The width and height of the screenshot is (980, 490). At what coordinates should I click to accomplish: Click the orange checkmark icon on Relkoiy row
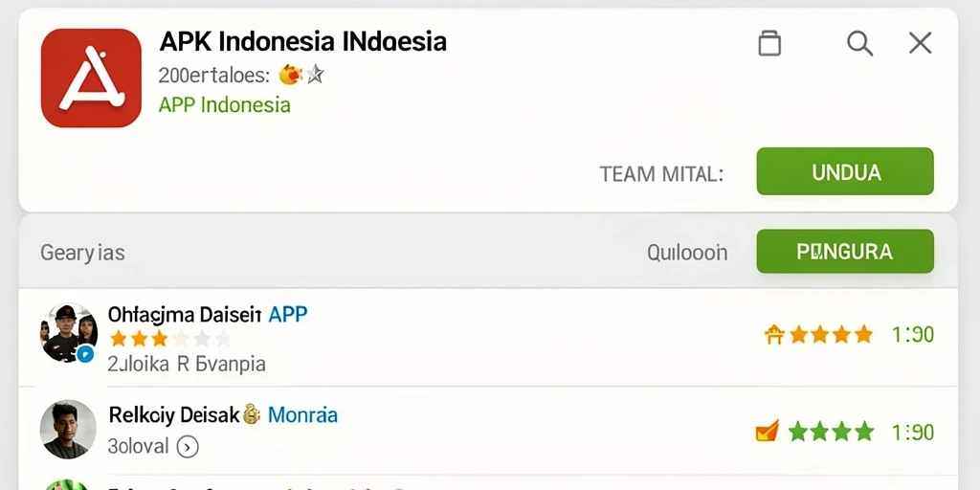[768, 431]
